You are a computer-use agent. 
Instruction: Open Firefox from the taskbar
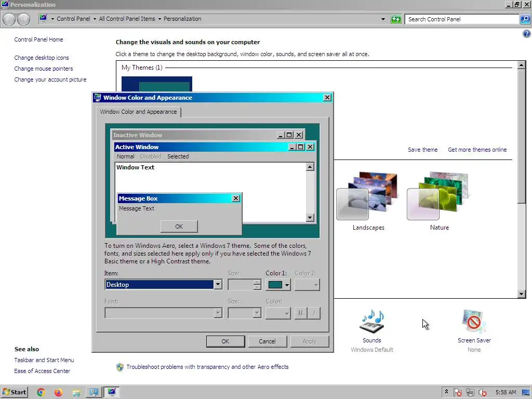(x=58, y=392)
